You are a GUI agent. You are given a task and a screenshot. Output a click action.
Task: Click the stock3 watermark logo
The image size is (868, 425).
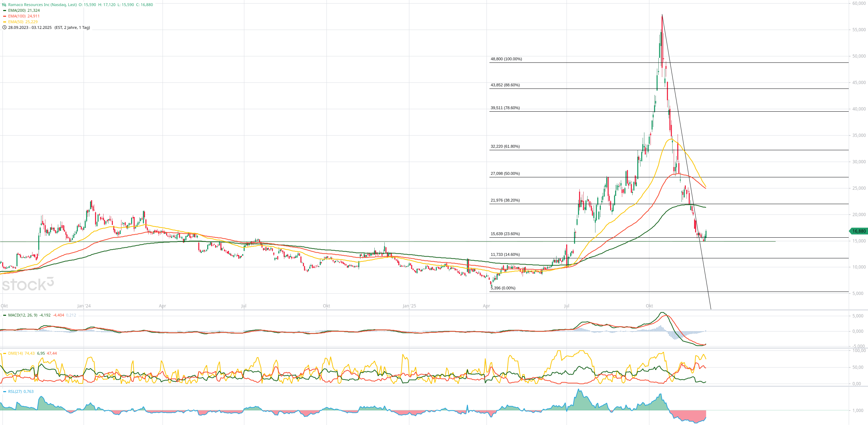tap(28, 284)
